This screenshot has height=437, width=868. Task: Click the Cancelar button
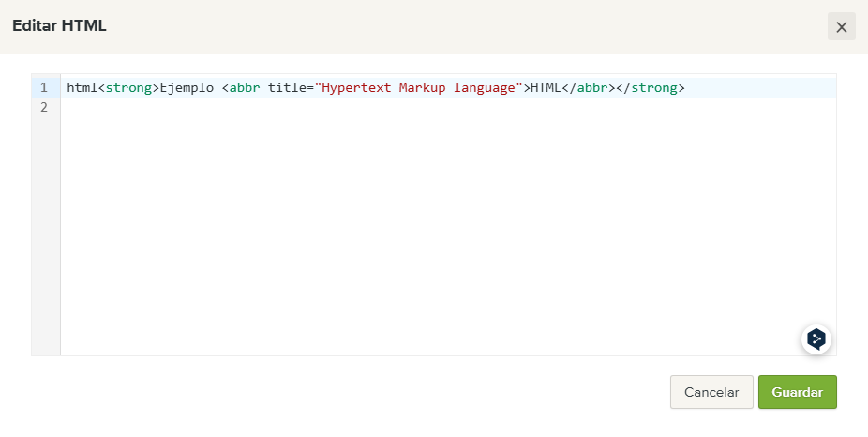[711, 392]
